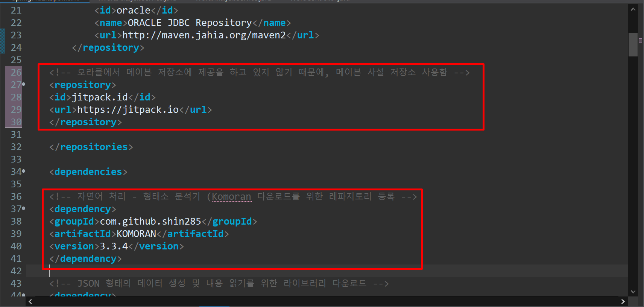The height and width of the screenshot is (307, 644).
Task: Click line number 42 in the gutter
Action: click(x=16, y=271)
